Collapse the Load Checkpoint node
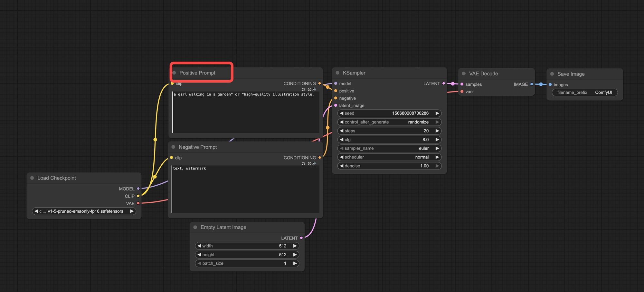Screen dimensions: 644x292 click(32, 178)
